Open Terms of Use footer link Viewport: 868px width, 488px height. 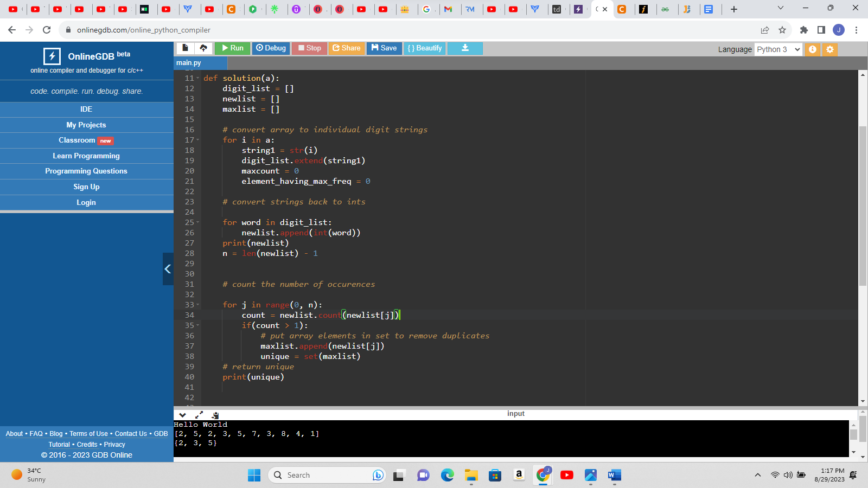(x=88, y=434)
